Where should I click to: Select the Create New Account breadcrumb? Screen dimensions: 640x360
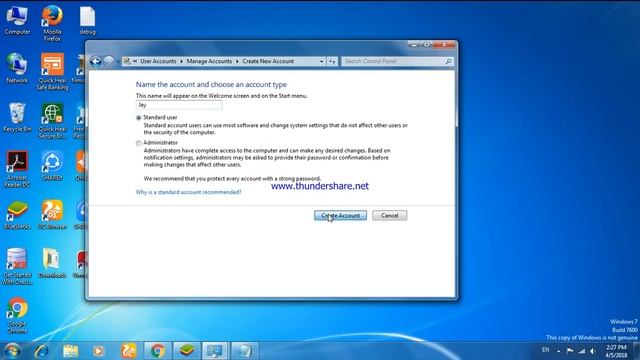(268, 61)
